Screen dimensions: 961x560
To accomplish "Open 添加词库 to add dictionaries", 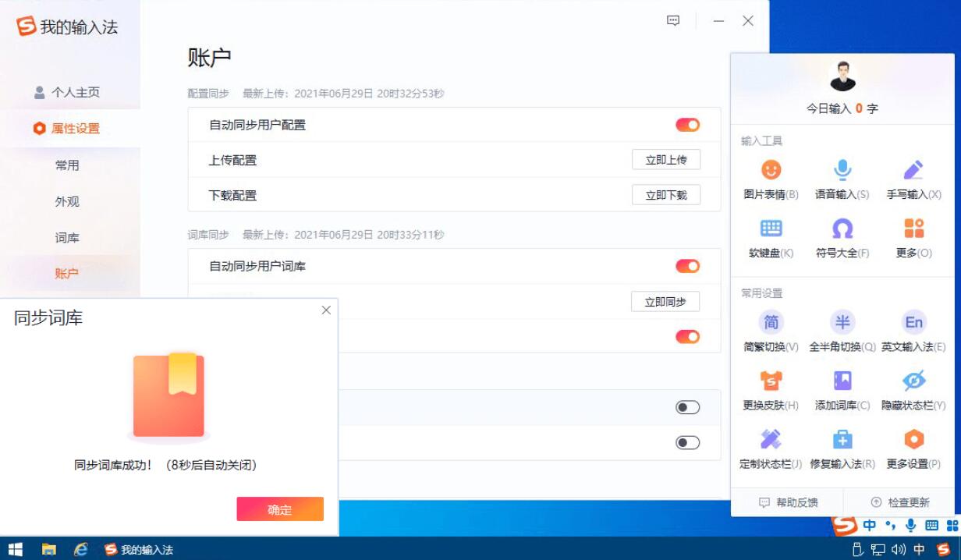I will (843, 390).
